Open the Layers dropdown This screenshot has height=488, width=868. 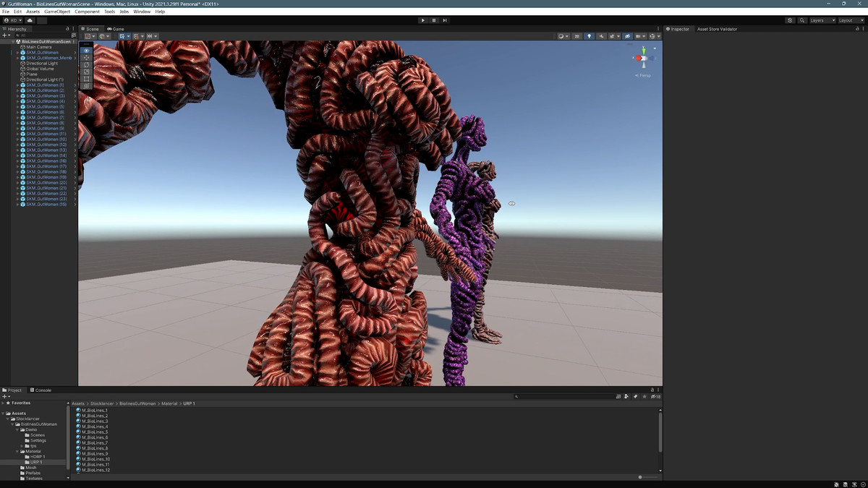(822, 20)
